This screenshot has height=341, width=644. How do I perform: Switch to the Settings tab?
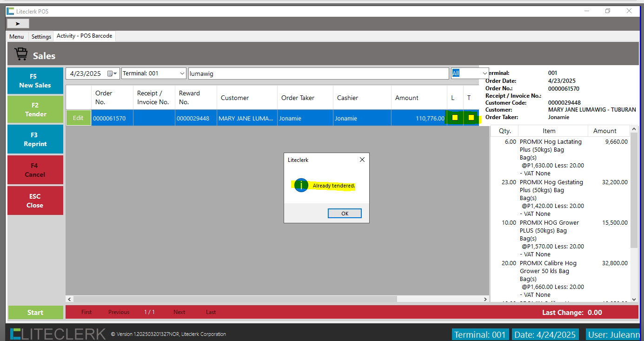click(41, 37)
